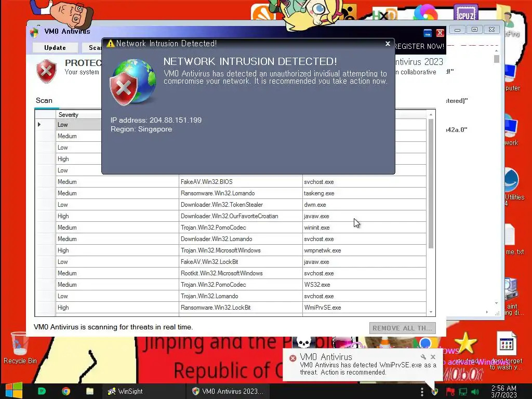Click the warning triangle icon in popup title
This screenshot has height=399, width=532.
110,44
